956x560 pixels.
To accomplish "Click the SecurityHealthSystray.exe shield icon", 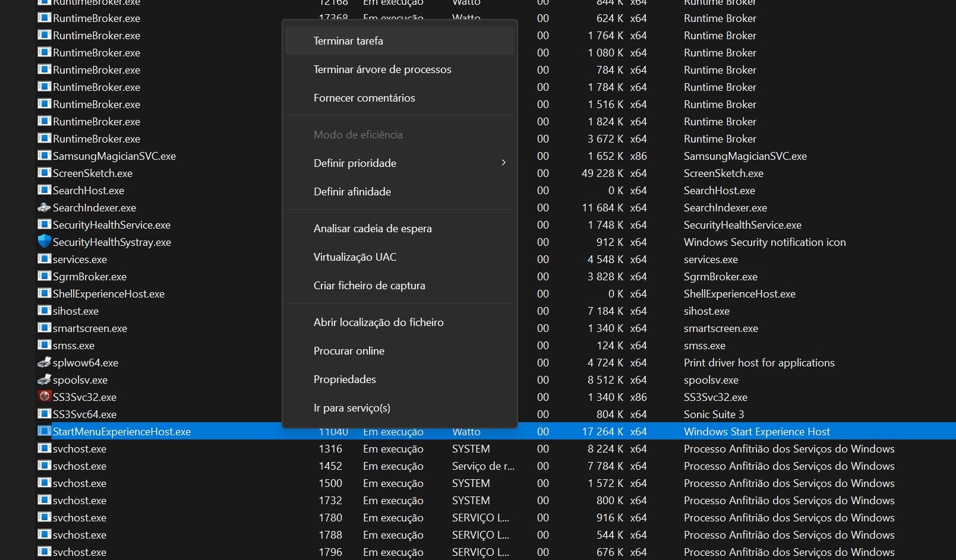I will [x=44, y=242].
